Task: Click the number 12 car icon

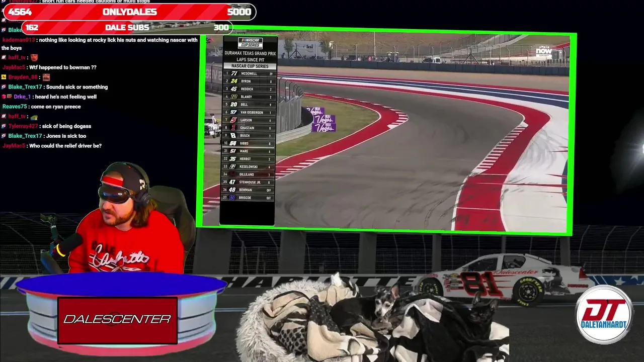Action: 233,97
